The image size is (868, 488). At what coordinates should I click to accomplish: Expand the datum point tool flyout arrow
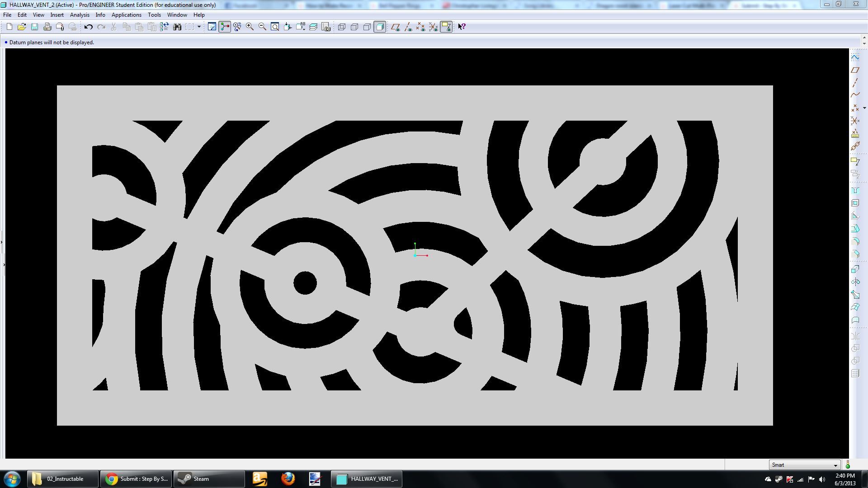pos(864,108)
